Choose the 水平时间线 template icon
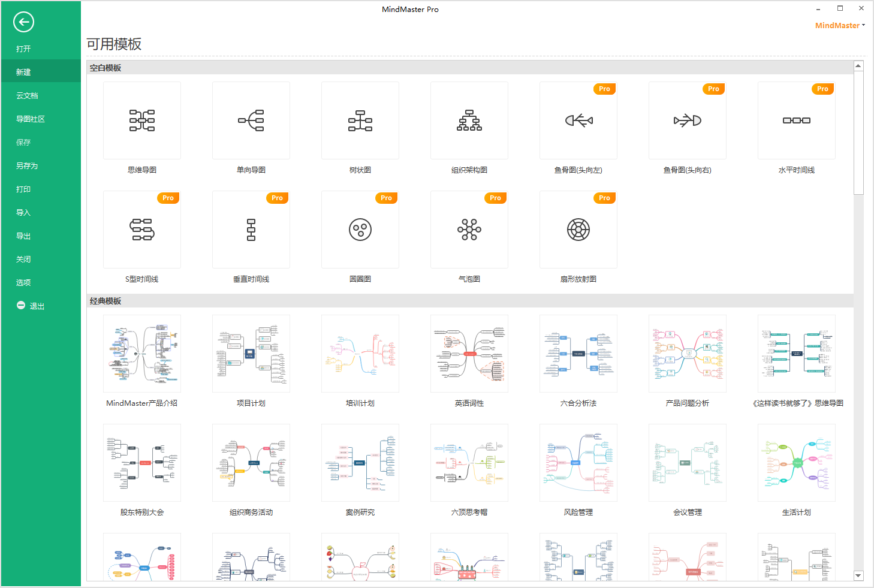The height and width of the screenshot is (588, 874). coord(797,120)
